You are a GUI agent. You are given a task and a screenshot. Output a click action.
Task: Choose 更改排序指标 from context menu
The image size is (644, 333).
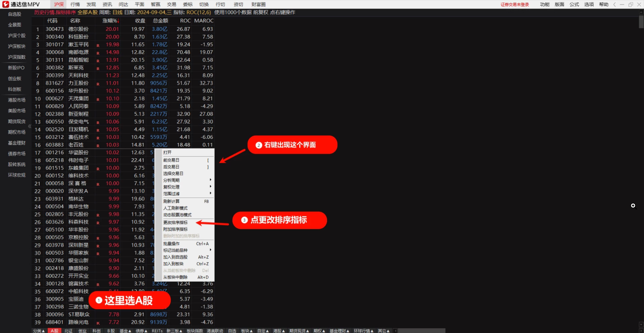(175, 223)
